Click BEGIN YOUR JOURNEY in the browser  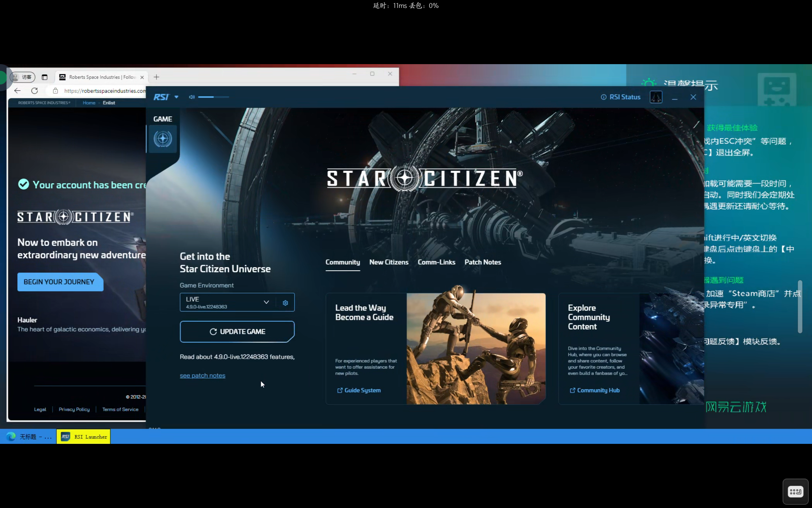coord(60,282)
